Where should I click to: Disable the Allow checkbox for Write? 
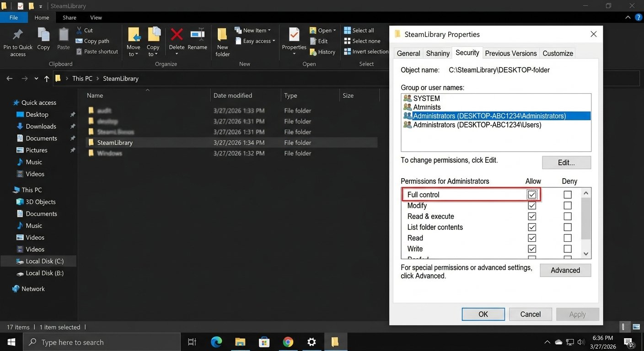pyautogui.click(x=531, y=249)
